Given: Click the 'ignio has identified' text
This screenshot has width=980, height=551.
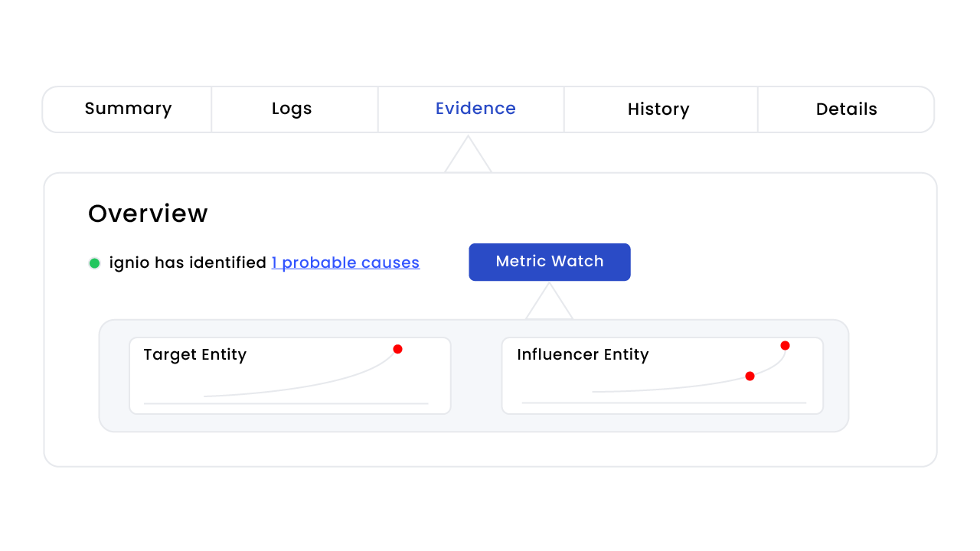Looking at the screenshot, I should (188, 262).
